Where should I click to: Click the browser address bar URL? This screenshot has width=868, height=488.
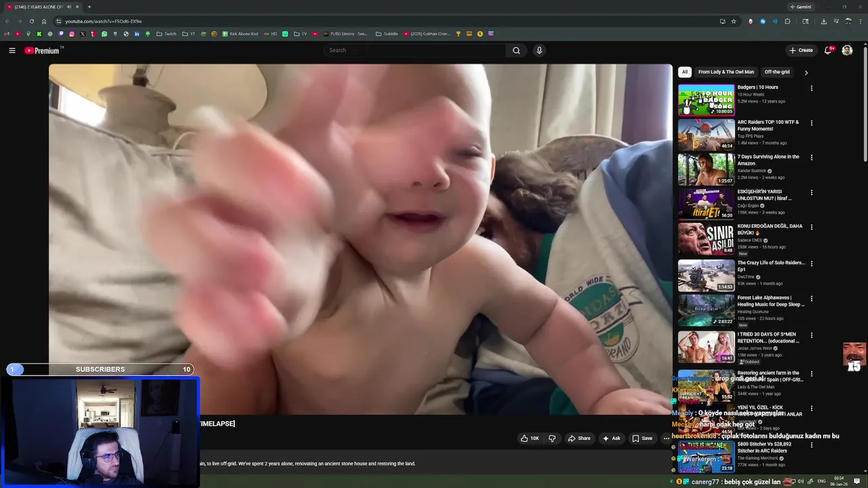click(103, 21)
